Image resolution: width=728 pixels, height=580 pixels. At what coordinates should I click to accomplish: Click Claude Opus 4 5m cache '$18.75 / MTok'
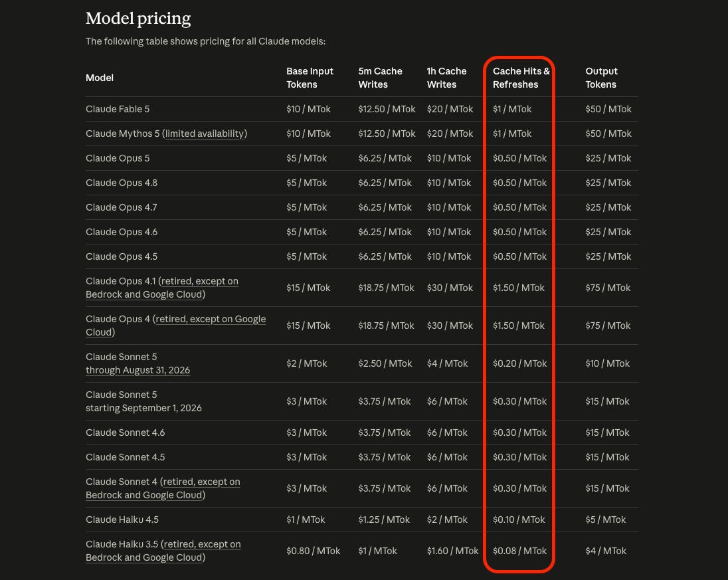click(387, 326)
